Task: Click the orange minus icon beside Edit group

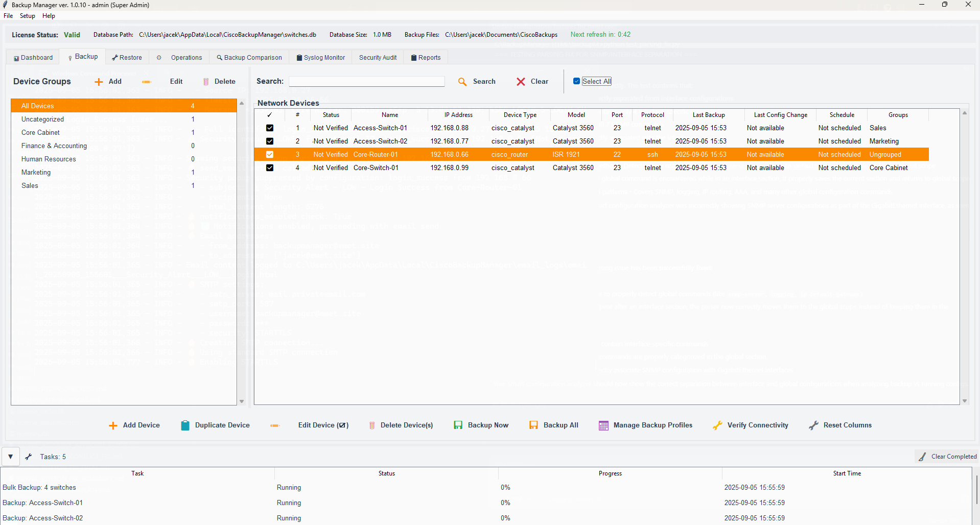Action: pyautogui.click(x=147, y=82)
